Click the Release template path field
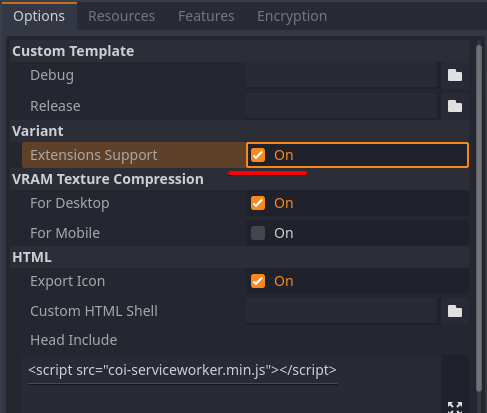This screenshot has width=487, height=413. click(342, 106)
